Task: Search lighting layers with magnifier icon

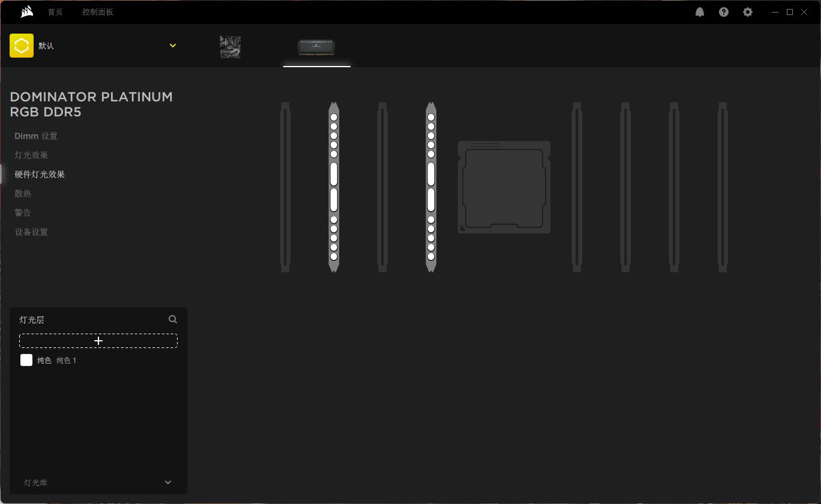Action: tap(173, 319)
